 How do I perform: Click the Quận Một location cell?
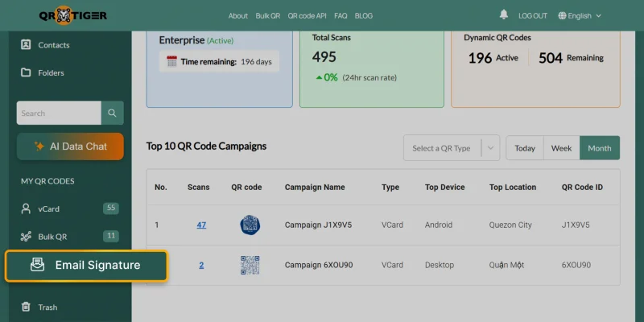click(506, 266)
